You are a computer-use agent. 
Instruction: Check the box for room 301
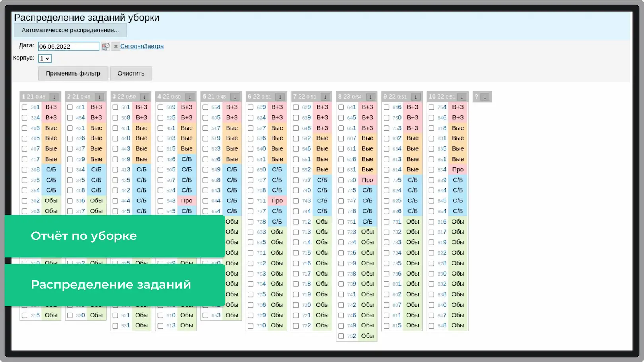pyautogui.click(x=25, y=107)
